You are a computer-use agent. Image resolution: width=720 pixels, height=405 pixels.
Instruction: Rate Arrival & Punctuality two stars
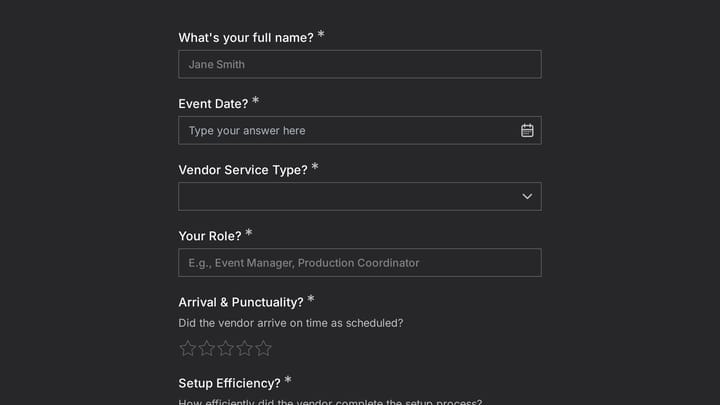click(x=207, y=348)
